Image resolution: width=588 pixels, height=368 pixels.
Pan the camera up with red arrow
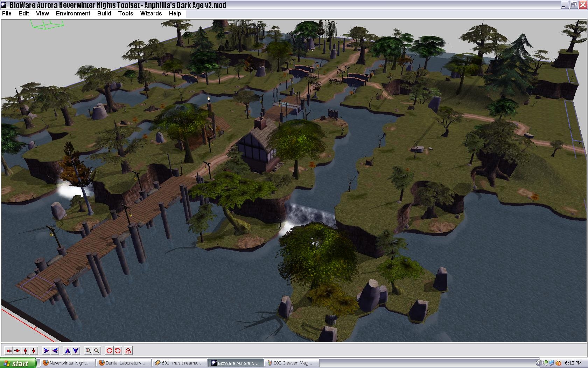[26, 350]
